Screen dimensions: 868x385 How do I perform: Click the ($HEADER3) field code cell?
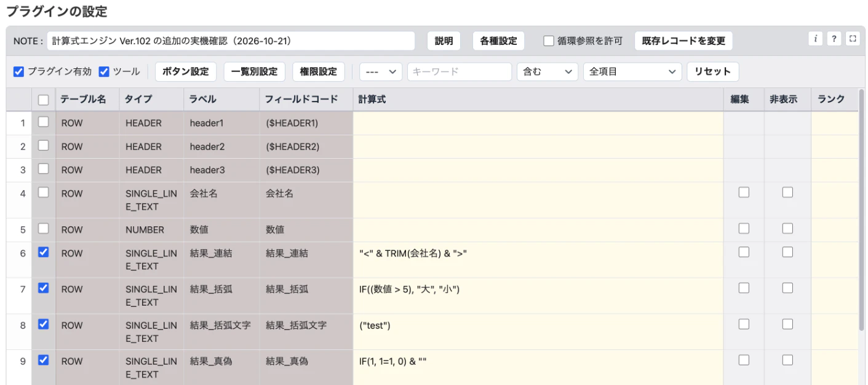click(x=306, y=170)
